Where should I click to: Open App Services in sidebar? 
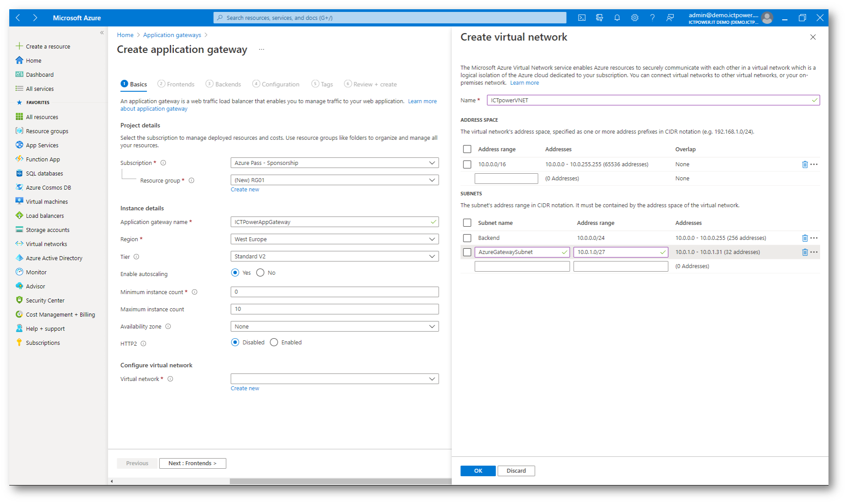(37, 145)
